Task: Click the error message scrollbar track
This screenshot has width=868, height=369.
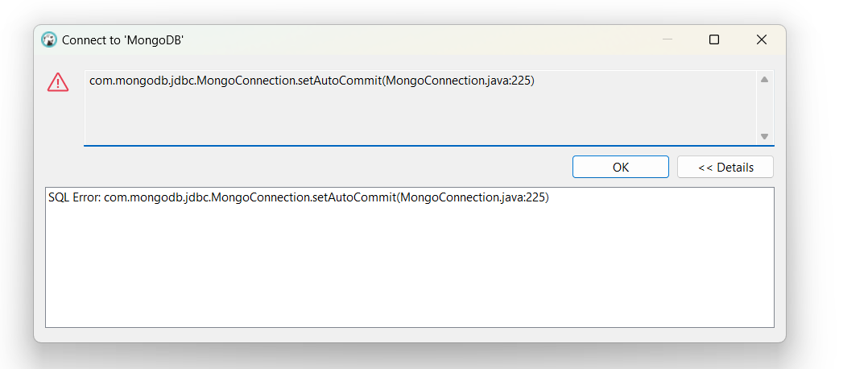Action: [764, 108]
